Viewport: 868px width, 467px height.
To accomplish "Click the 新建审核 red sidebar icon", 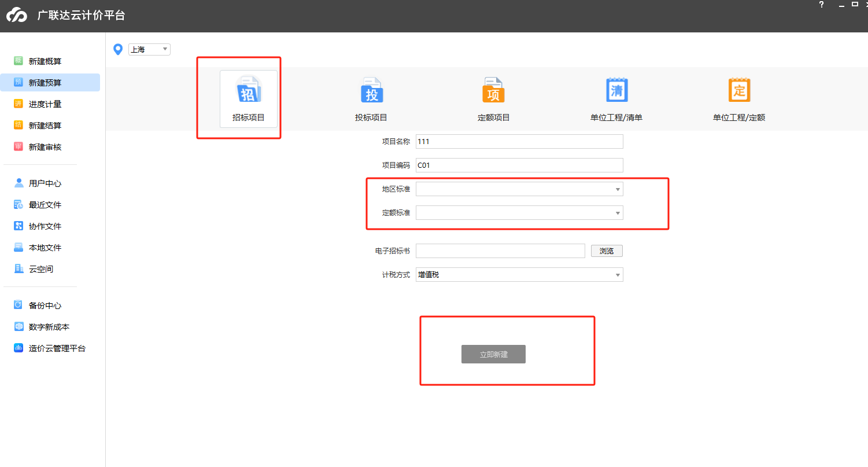I will tap(19, 146).
